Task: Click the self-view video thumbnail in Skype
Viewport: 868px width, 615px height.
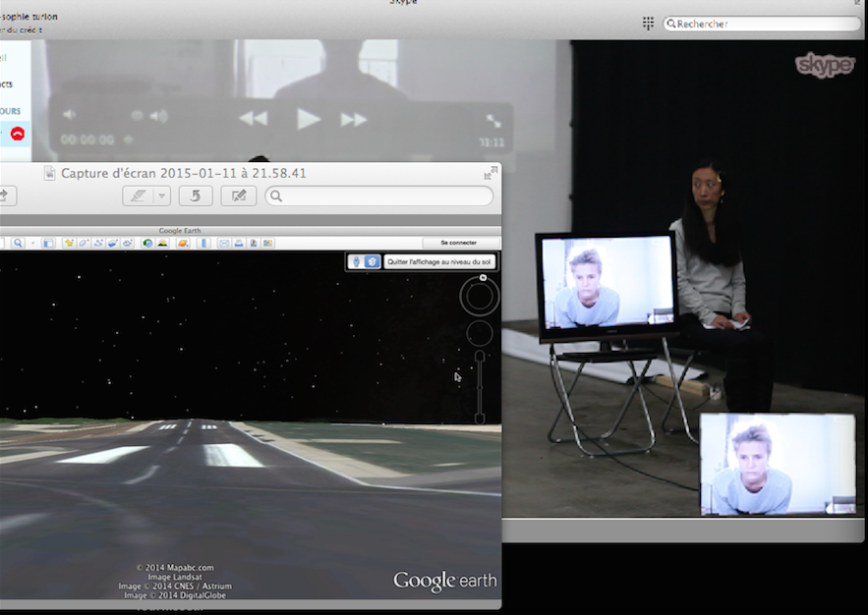Action: pyautogui.click(x=778, y=464)
